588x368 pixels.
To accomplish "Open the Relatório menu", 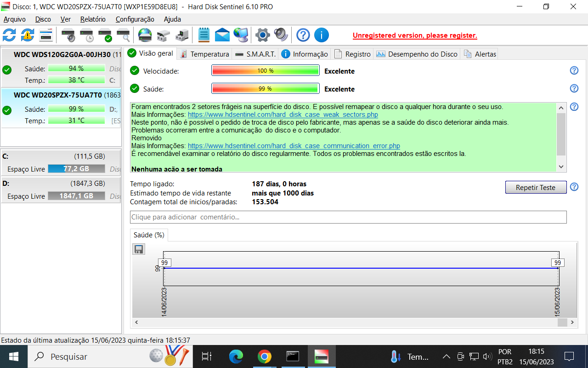I will click(93, 19).
